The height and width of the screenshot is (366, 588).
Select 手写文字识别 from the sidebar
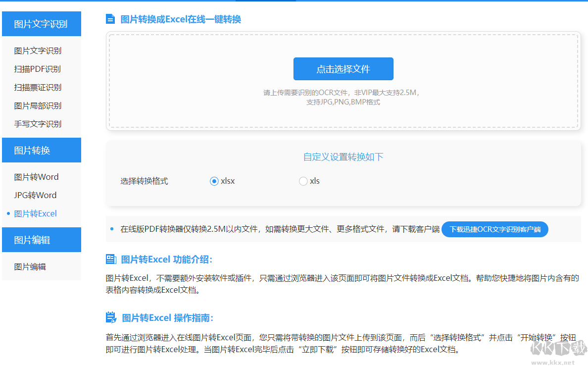click(x=37, y=124)
